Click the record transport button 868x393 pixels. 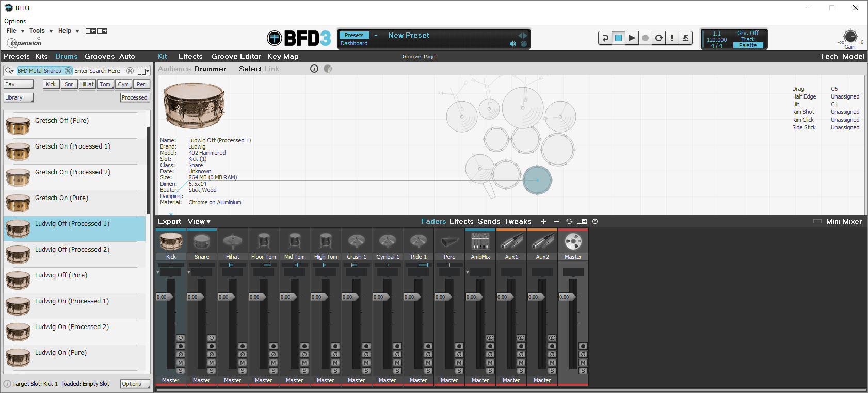(645, 38)
